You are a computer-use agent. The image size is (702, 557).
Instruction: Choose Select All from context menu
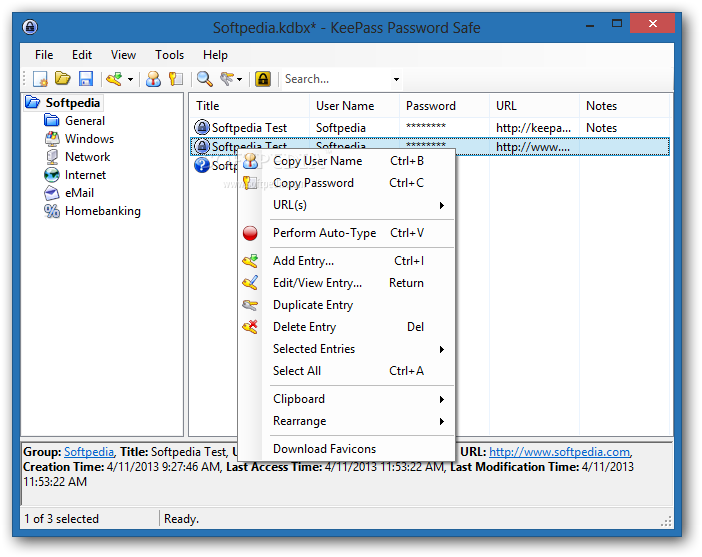tap(348, 371)
